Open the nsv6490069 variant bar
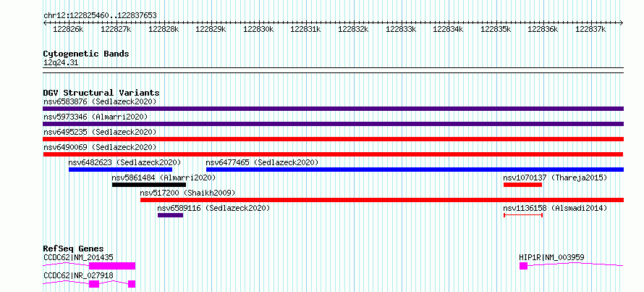The width and height of the screenshot is (644, 292). click(333, 154)
